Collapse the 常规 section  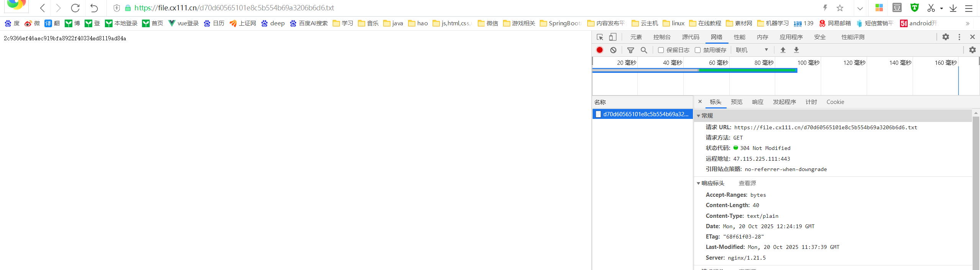[699, 116]
